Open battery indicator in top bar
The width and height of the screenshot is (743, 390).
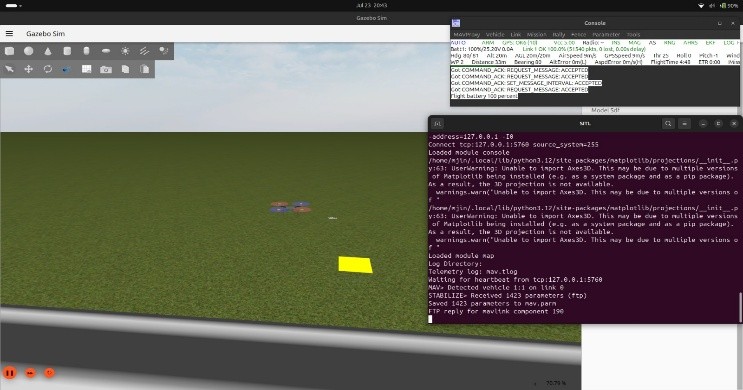[x=730, y=6]
